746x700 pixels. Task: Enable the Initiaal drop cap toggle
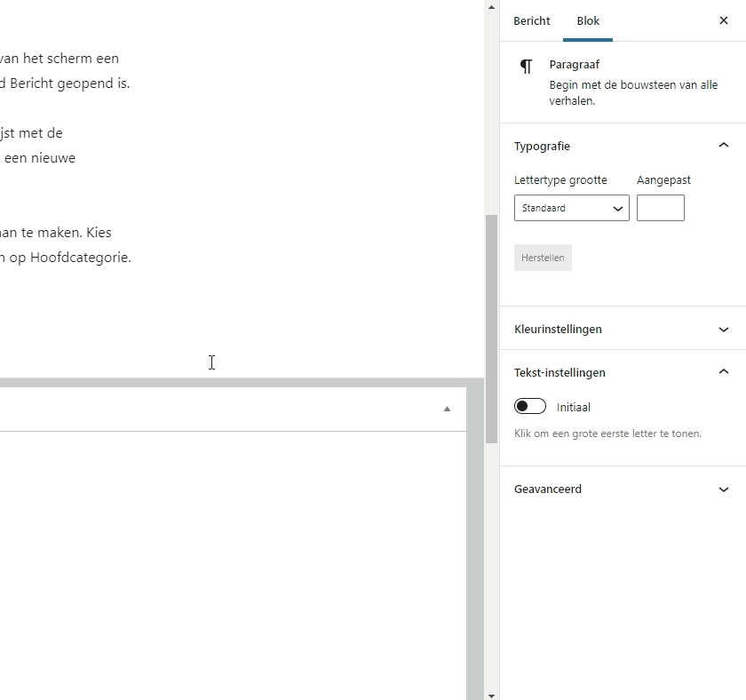pos(530,407)
